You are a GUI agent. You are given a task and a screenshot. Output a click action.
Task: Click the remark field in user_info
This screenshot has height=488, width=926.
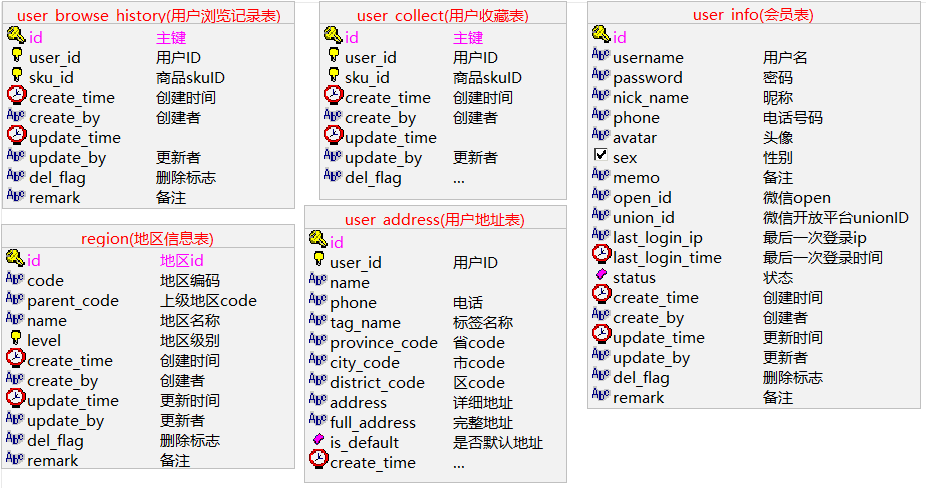(638, 398)
